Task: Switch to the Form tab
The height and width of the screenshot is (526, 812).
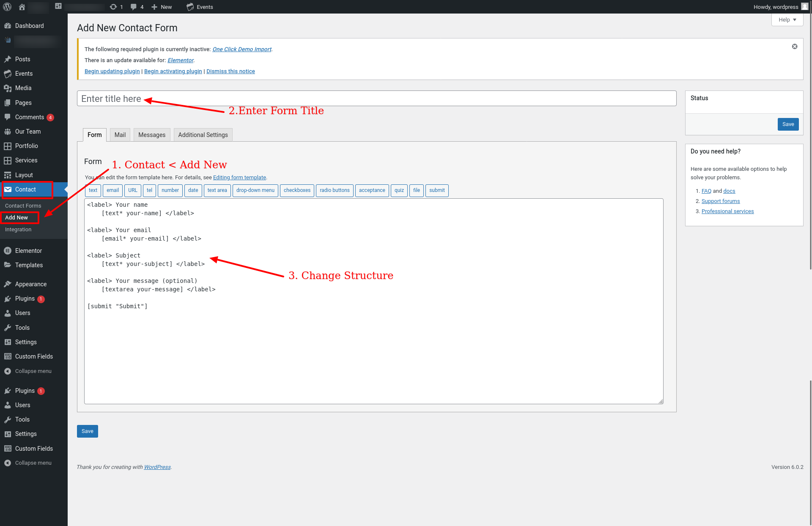Action: click(95, 135)
